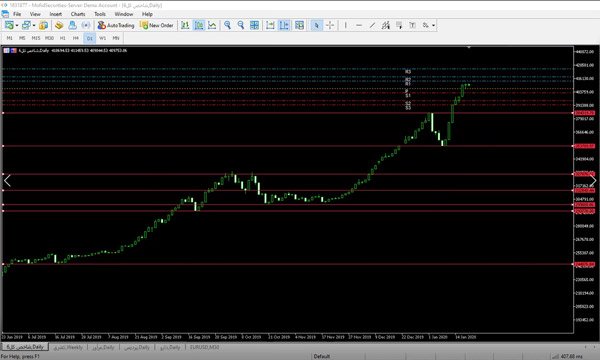Toggle Auto Scroll chart icon
Image resolution: width=600 pixels, height=360 pixels.
tap(270, 25)
